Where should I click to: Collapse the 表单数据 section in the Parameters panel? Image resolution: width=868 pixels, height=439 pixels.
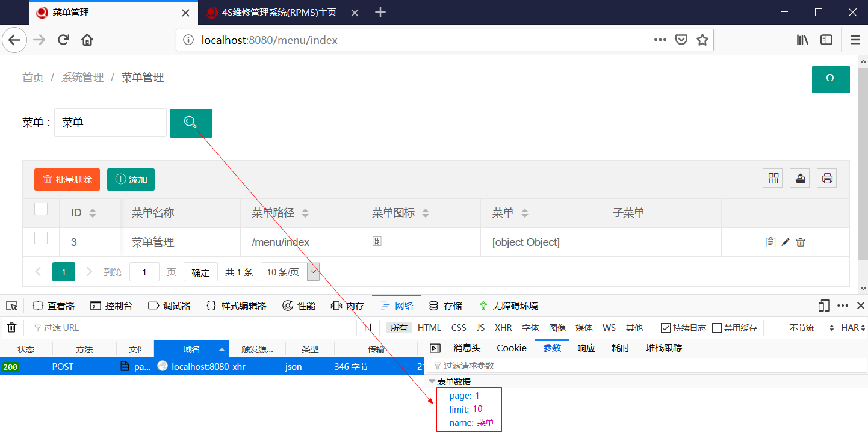[433, 381]
